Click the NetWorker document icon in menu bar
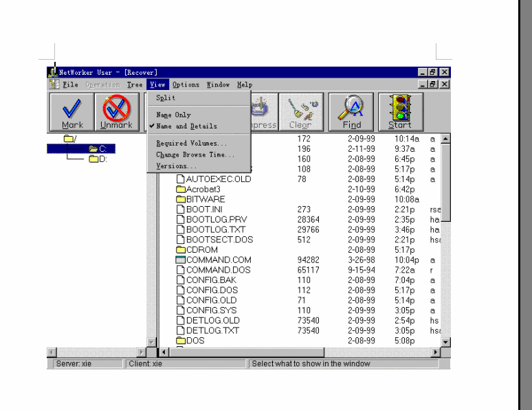This screenshot has width=532, height=410. pyautogui.click(x=54, y=84)
